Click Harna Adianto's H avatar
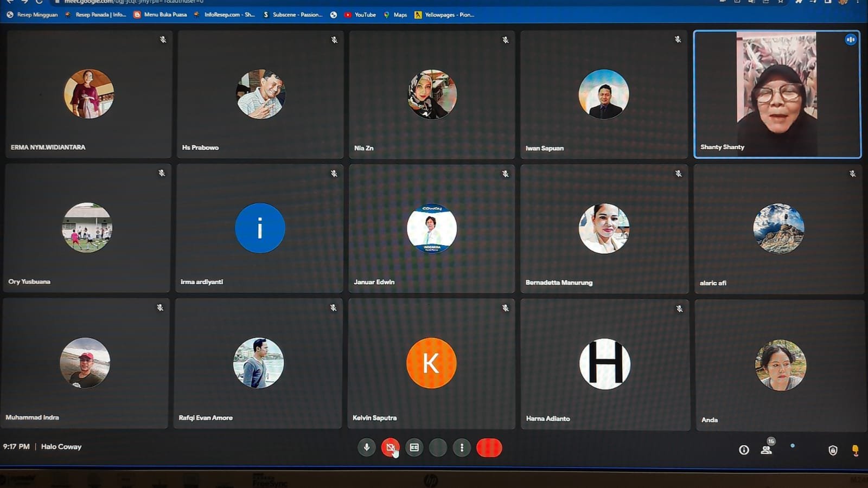Screen dimensions: 868x488 [x=604, y=364]
